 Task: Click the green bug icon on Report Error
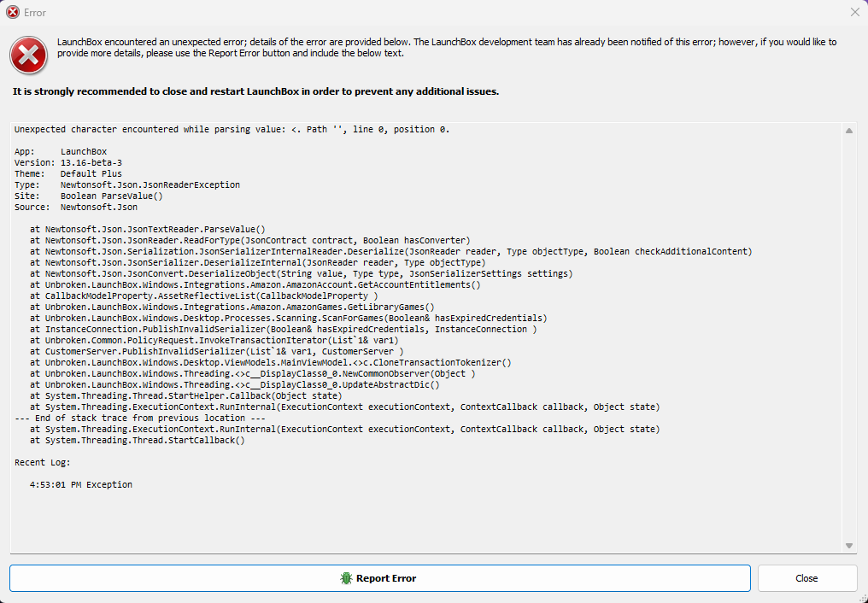[x=346, y=578]
